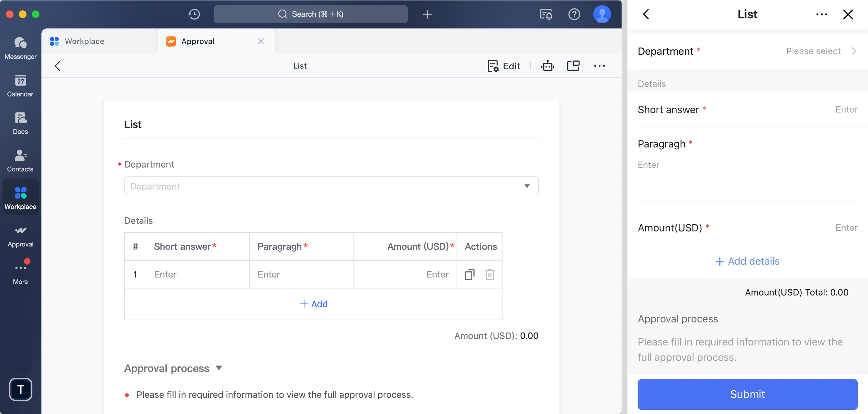
Task: Open the Approval app in the sidebar
Action: coord(20,235)
